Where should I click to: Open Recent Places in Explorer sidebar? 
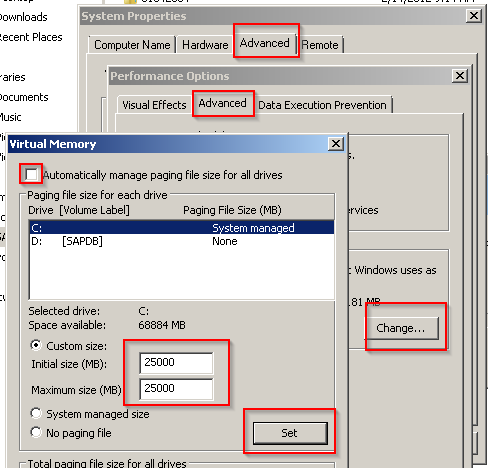click(x=31, y=37)
